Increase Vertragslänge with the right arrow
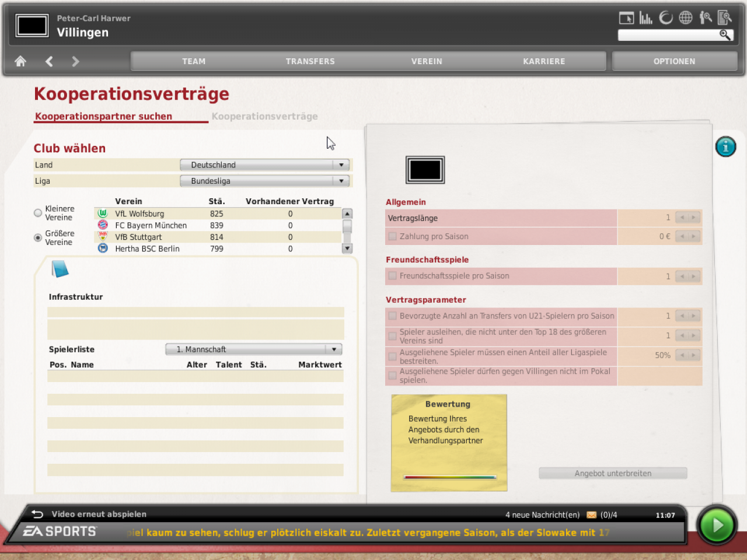Viewport: 747px width, 560px height. pos(693,218)
